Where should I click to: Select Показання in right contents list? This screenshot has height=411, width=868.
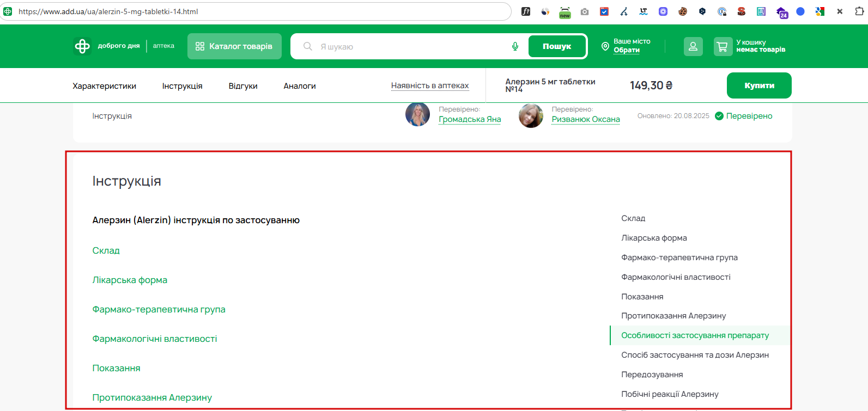pos(642,297)
